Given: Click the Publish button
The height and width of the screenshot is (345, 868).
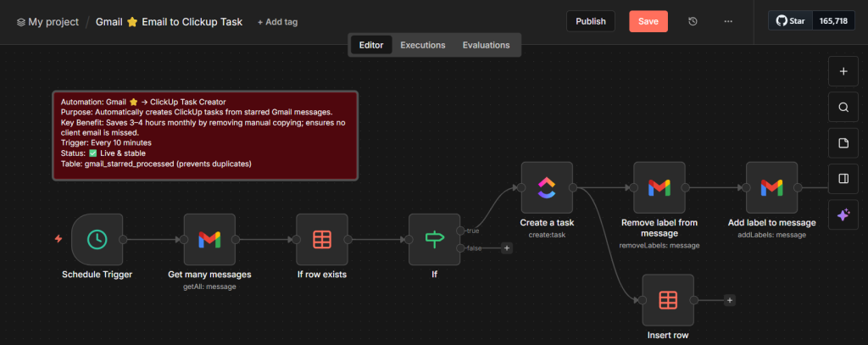Looking at the screenshot, I should 591,21.
